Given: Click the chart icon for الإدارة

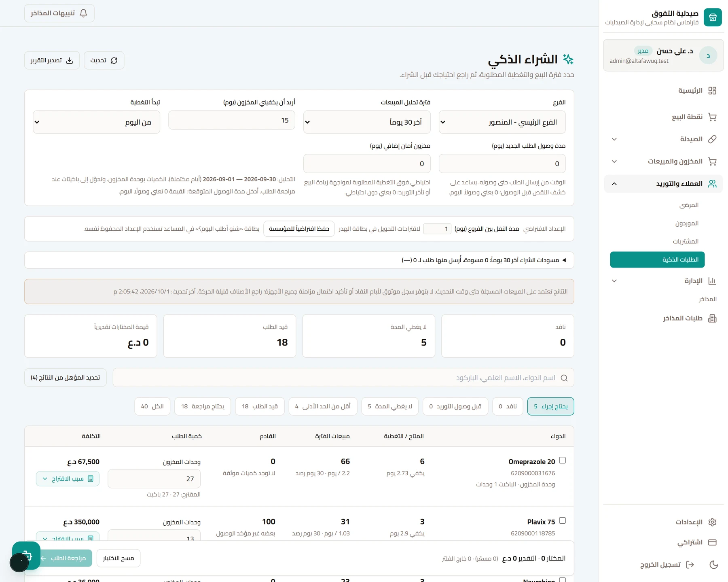Looking at the screenshot, I should click(x=712, y=281).
